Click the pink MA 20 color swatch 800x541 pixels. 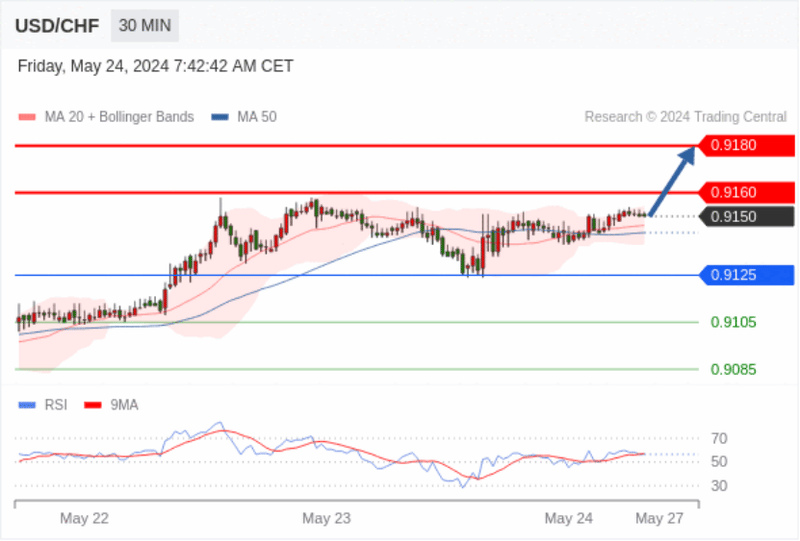pyautogui.click(x=27, y=117)
